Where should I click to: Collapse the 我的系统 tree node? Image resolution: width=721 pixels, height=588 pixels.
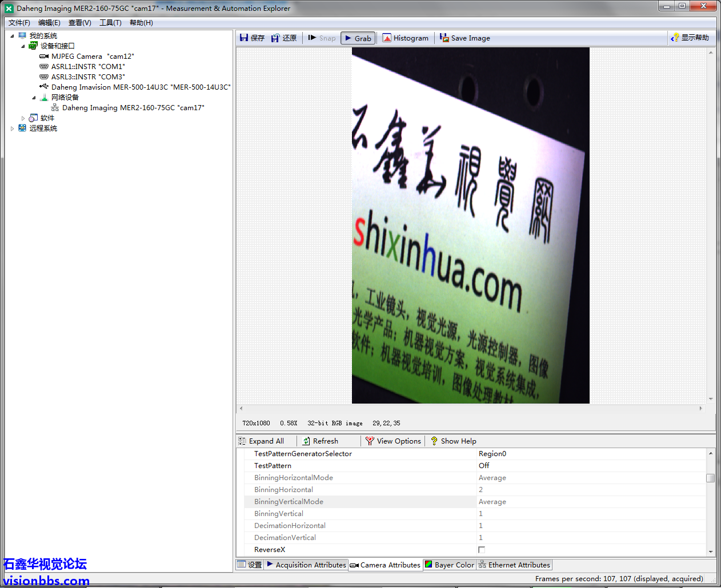pos(12,36)
